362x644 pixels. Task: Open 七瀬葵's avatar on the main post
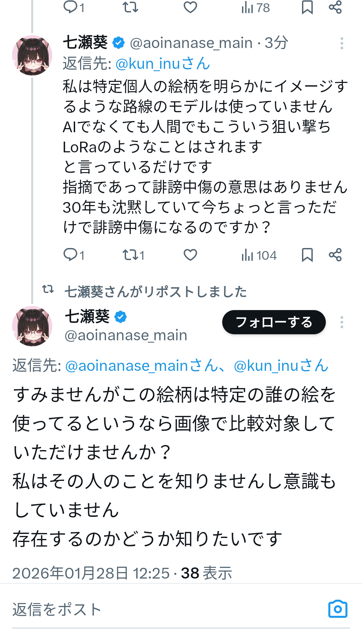32,326
